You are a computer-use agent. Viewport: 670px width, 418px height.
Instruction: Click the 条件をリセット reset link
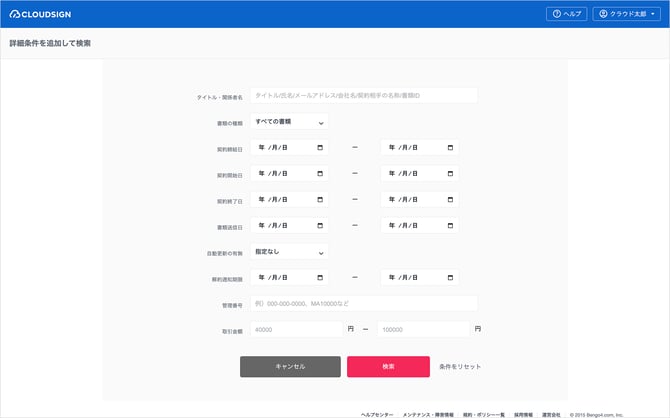pos(460,367)
